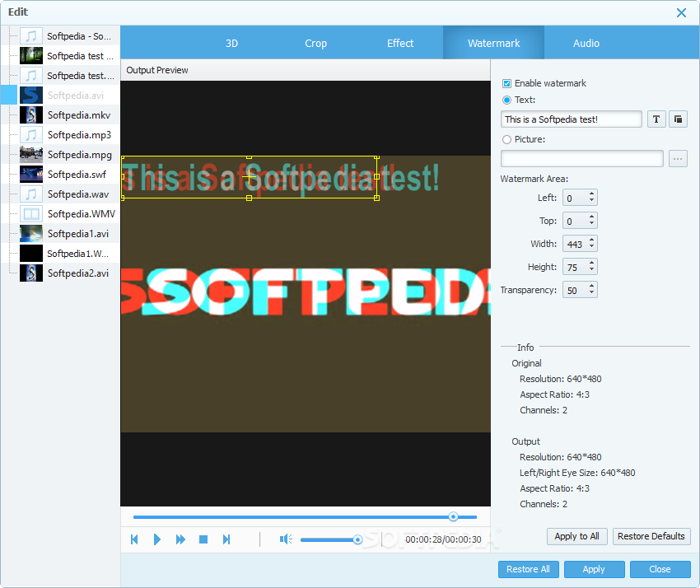The height and width of the screenshot is (588, 700).
Task: Select Softpedia2.avi in the file list
Action: click(69, 273)
